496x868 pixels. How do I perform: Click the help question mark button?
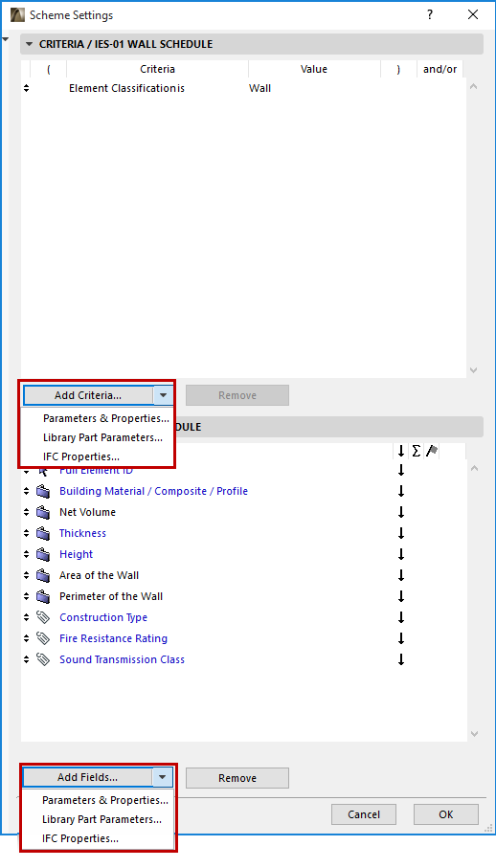click(430, 15)
